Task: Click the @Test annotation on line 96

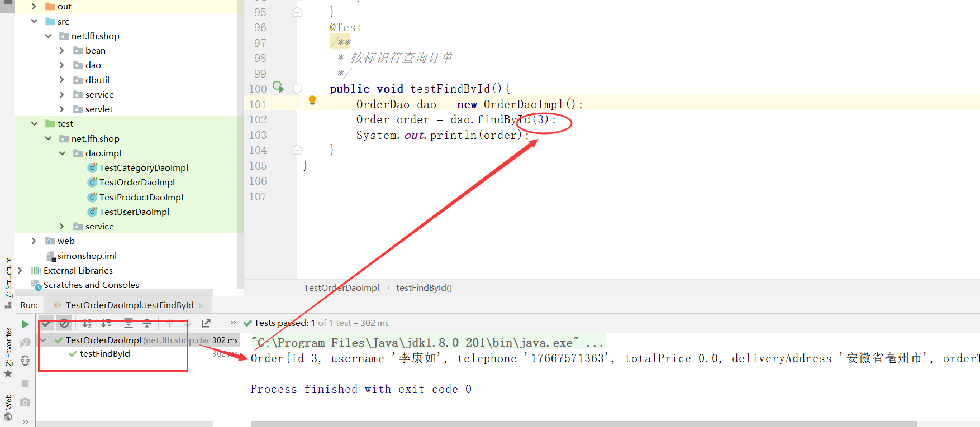Action: tap(346, 27)
